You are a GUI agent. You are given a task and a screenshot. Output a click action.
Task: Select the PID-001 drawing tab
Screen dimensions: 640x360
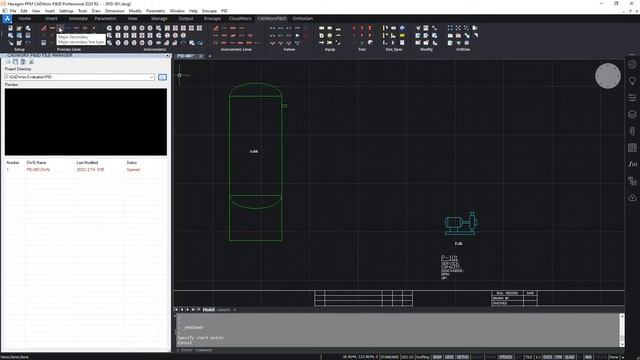pos(186,56)
